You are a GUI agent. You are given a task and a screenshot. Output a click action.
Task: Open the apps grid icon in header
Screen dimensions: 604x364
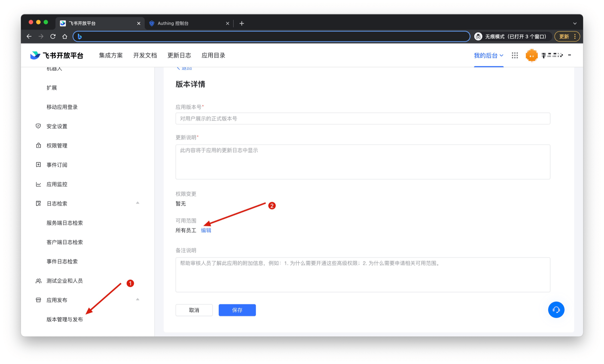(x=515, y=55)
